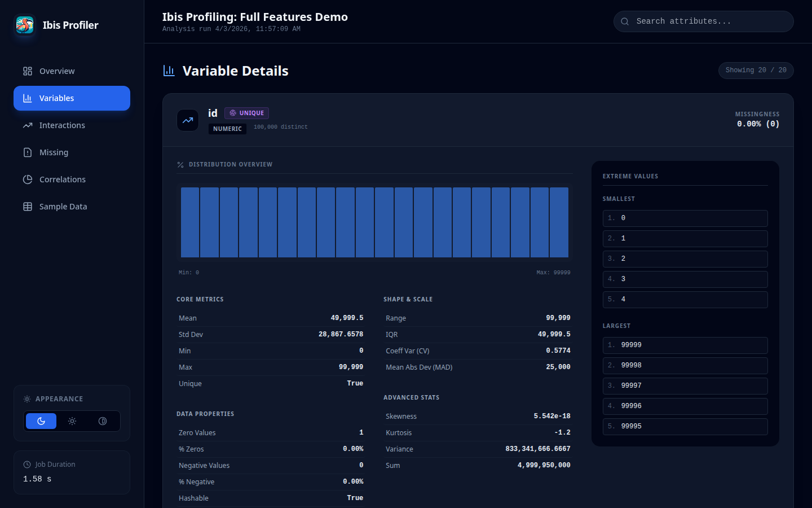This screenshot has height=508, width=812.
Task: Click the magnifier icon in the search bar
Action: click(624, 21)
